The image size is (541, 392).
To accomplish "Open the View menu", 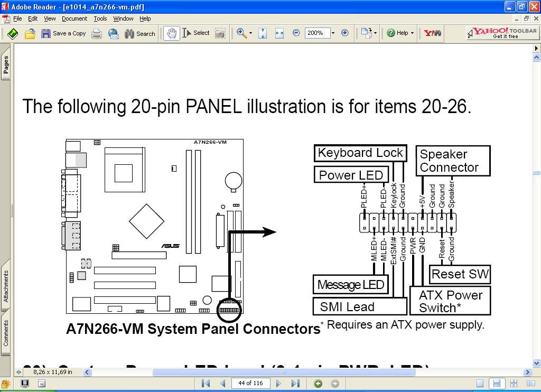I will click(50, 18).
